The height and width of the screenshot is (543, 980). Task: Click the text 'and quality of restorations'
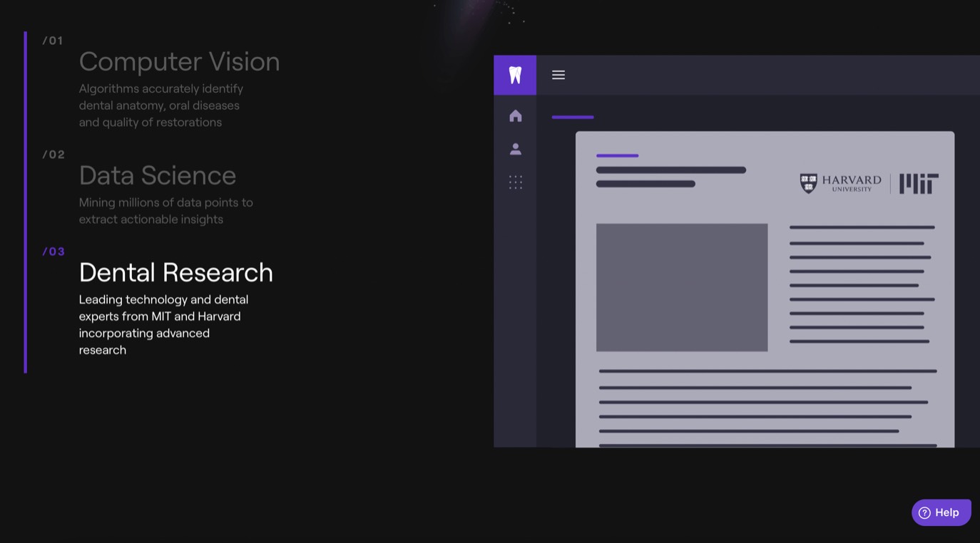pyautogui.click(x=150, y=123)
